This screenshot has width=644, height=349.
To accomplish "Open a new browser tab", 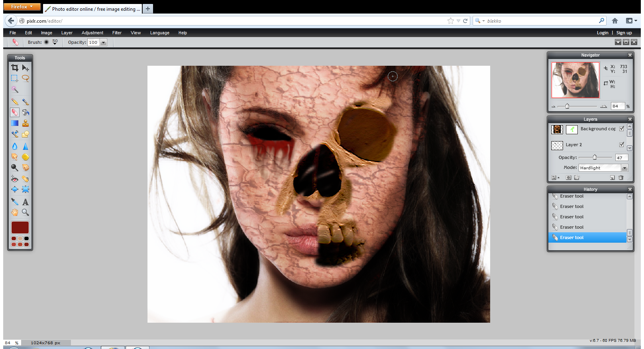I will (147, 8).
